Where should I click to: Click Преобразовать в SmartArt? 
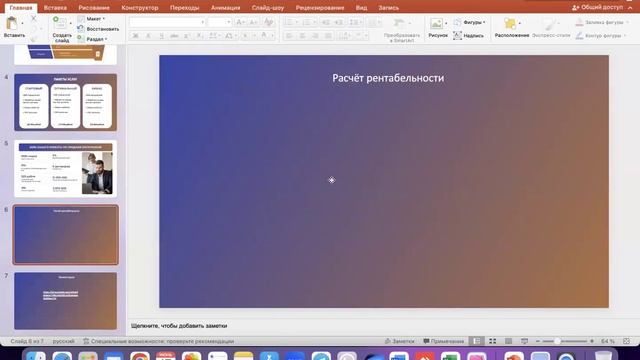click(402, 29)
